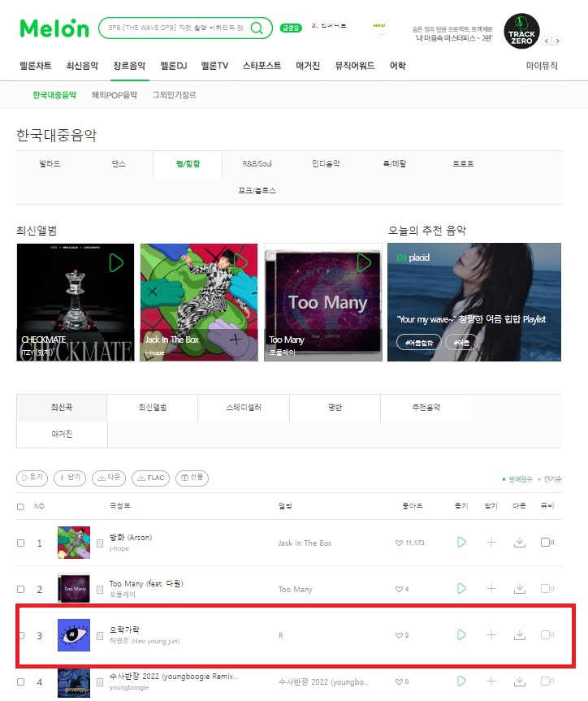Screen dimensions: 588x701
Task: Show next banner with right arrow
Action: click(x=557, y=41)
